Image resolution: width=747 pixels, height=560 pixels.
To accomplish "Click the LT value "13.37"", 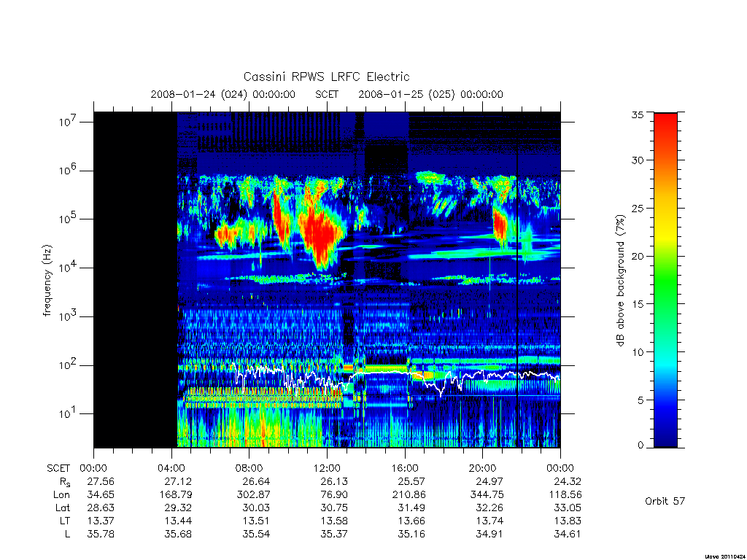I will [x=101, y=521].
